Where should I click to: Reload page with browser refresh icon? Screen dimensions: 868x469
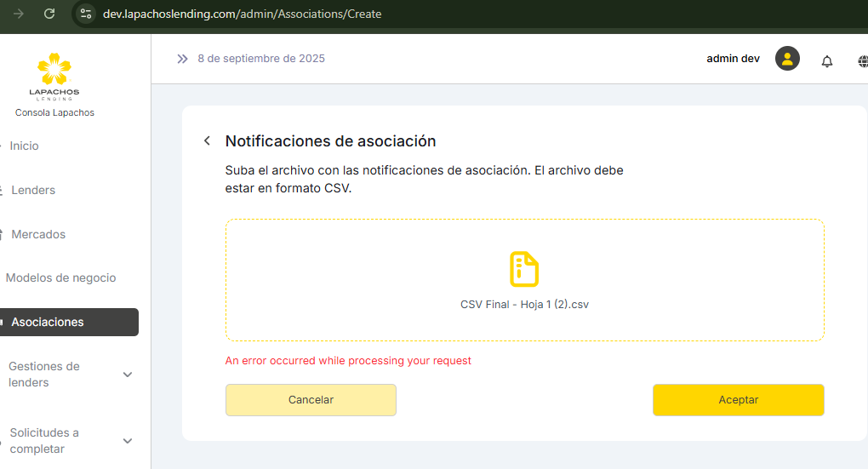(x=49, y=14)
